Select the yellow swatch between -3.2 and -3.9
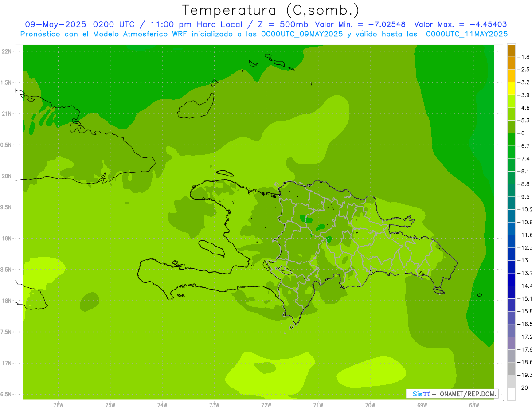532x411 pixels. [511, 89]
